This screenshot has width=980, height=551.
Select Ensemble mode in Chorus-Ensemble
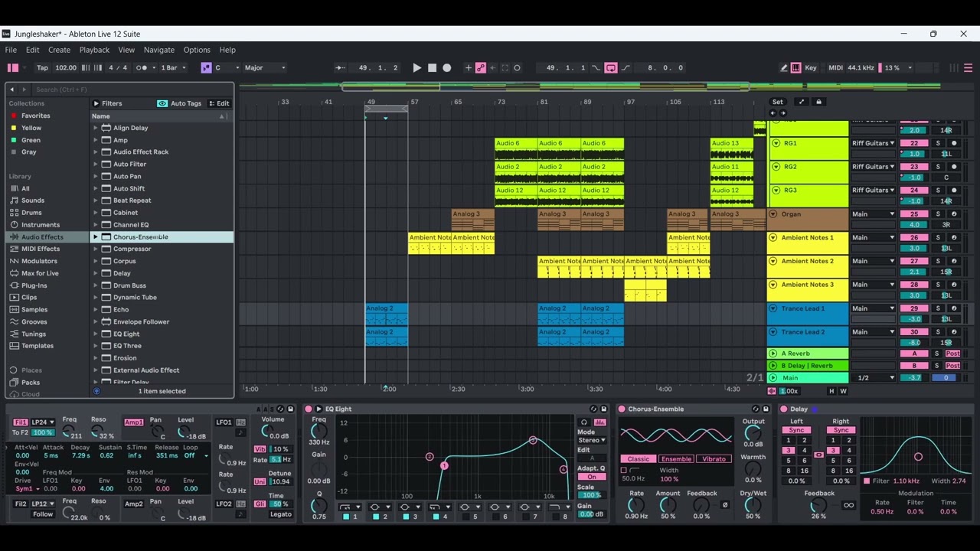click(x=676, y=459)
